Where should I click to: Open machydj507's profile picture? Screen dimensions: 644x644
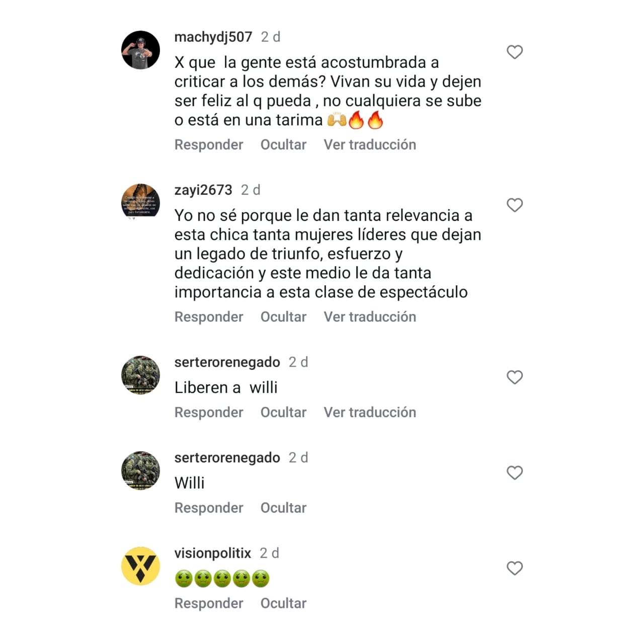pyautogui.click(x=141, y=50)
